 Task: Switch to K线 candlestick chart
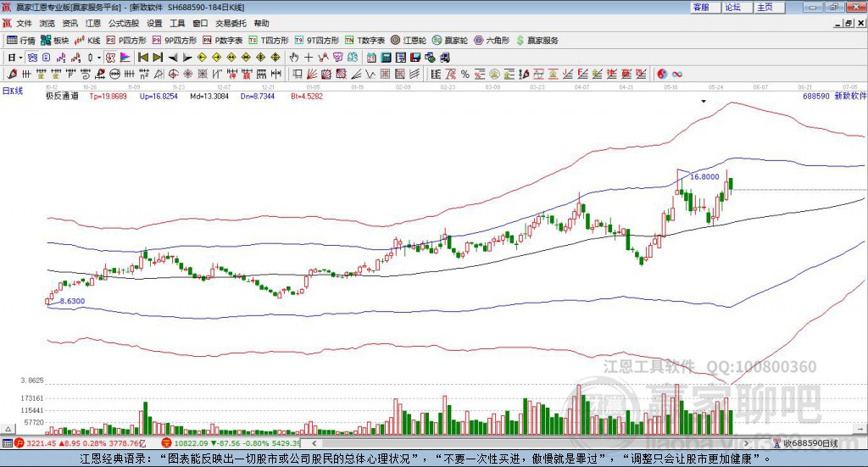point(87,41)
